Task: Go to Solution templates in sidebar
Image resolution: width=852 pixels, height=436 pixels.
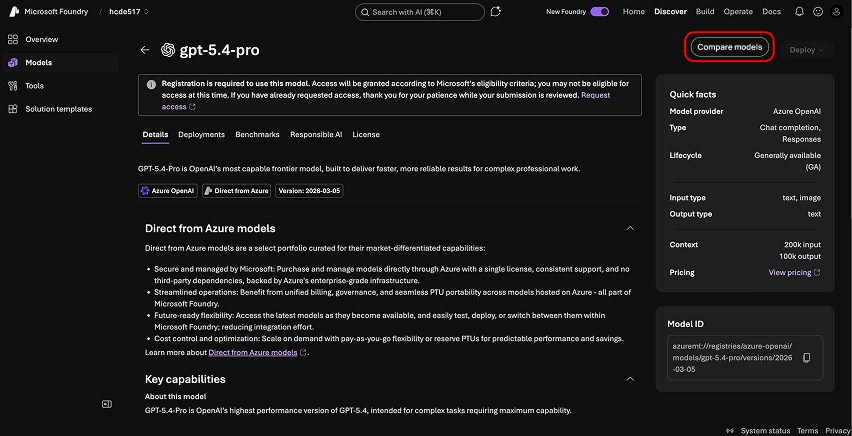Action: coord(58,109)
